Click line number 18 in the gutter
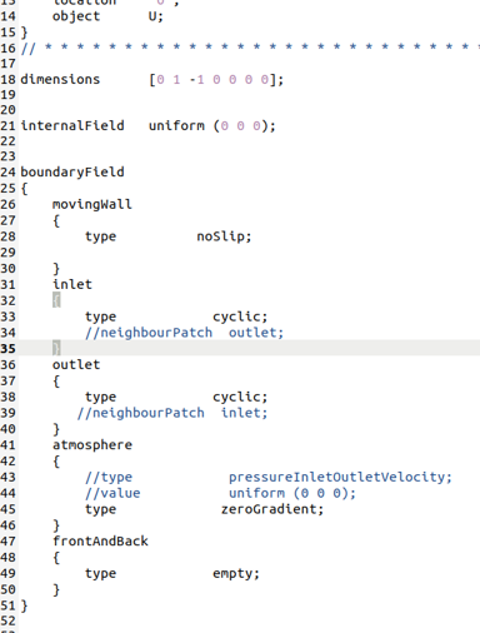The width and height of the screenshot is (480, 633). [8, 80]
